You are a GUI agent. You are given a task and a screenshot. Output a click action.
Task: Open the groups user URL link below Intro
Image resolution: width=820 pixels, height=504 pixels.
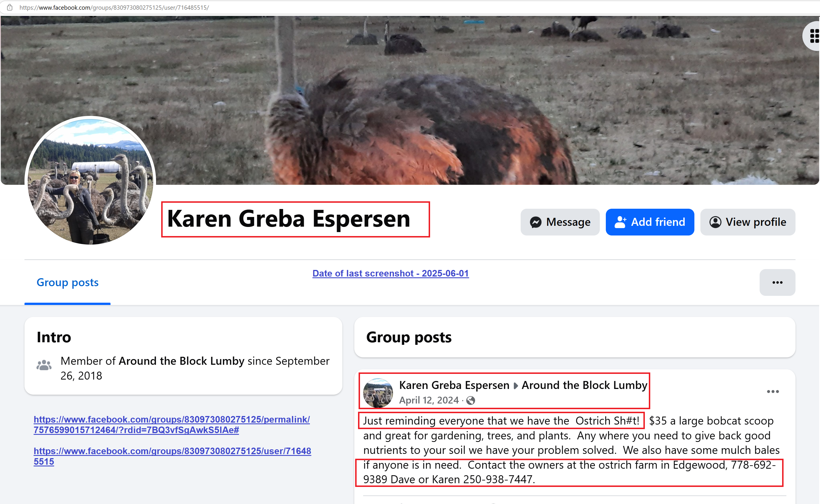(172, 456)
